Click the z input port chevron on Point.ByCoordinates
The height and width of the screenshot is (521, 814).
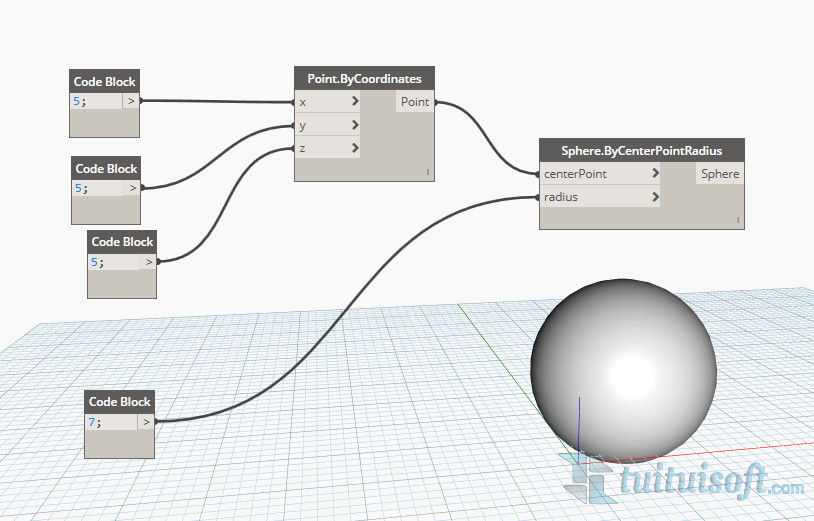354,148
